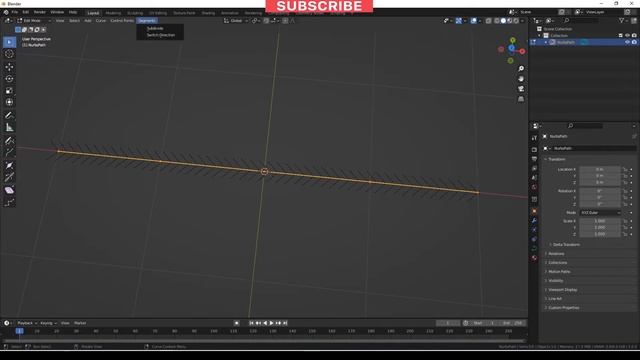This screenshot has width=640, height=360.
Task: Click the zoom viewport magnifier icon
Action: click(x=521, y=69)
